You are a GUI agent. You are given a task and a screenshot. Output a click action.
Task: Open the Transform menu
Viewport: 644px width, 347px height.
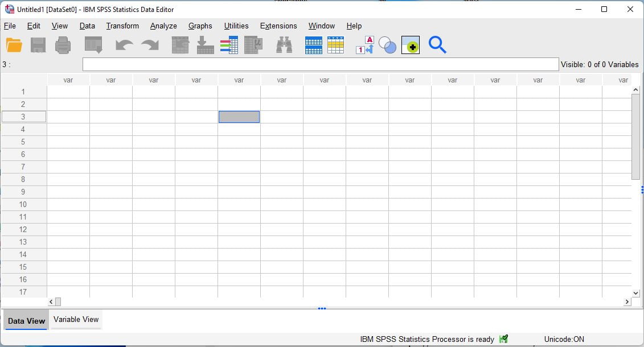122,26
